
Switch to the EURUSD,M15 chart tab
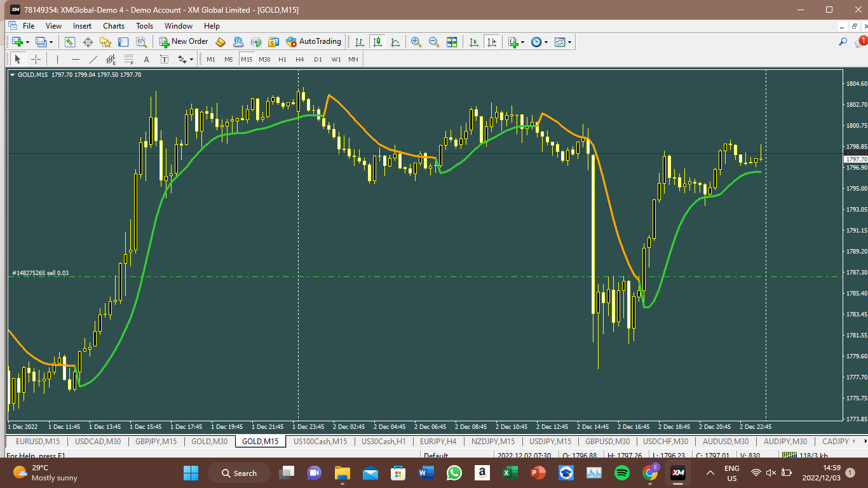[x=37, y=442]
